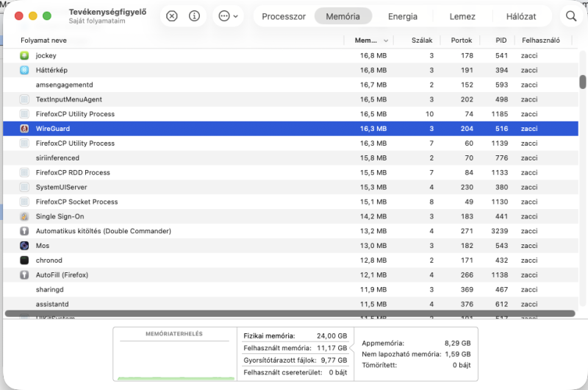The image size is (588, 390).
Task: Click the AutoFill (Firefox) icon
Action: [x=24, y=275]
